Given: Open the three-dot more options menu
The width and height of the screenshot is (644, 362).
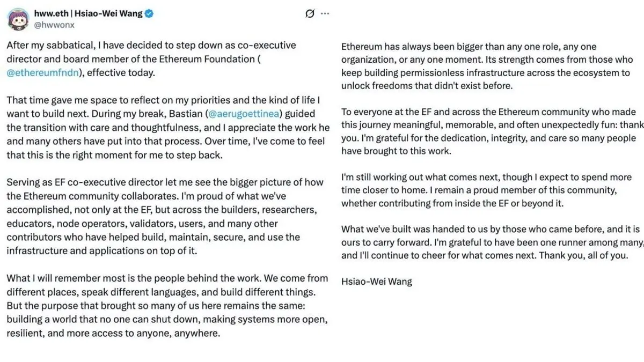Looking at the screenshot, I should point(325,14).
